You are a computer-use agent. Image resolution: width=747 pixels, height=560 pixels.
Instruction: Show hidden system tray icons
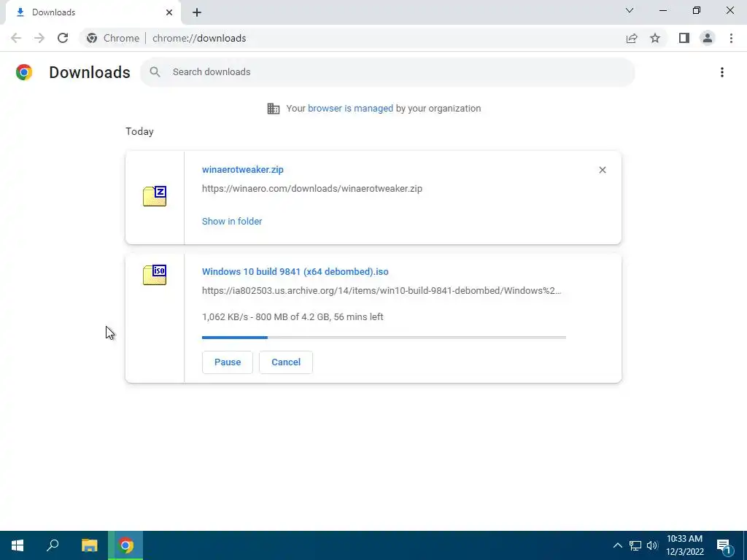(617, 545)
